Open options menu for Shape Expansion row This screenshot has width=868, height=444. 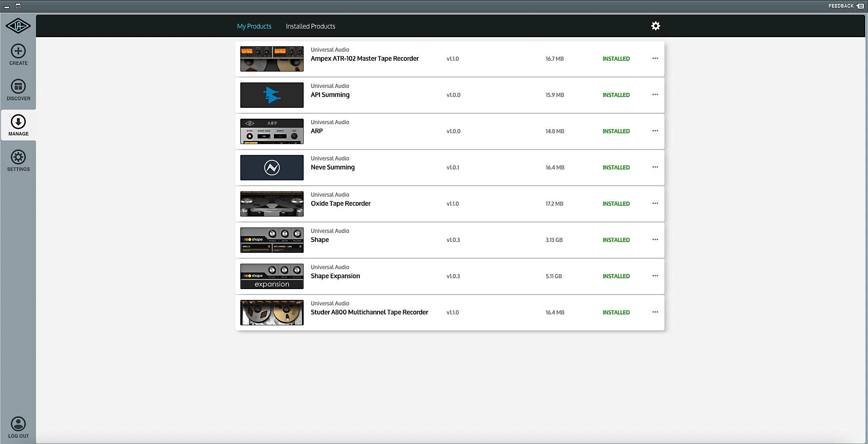pos(655,276)
